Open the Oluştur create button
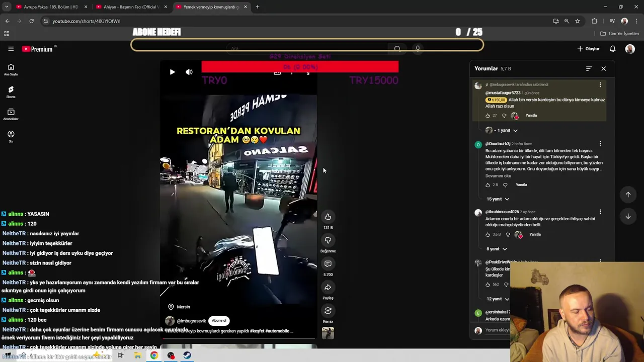This screenshot has width=644, height=362. tap(588, 49)
